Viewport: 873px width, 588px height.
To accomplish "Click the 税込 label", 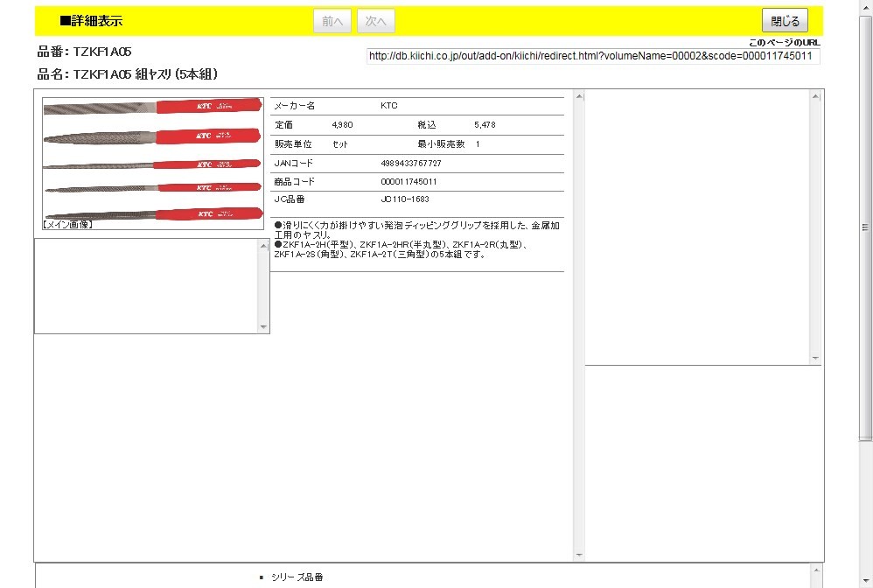I will pos(427,125).
